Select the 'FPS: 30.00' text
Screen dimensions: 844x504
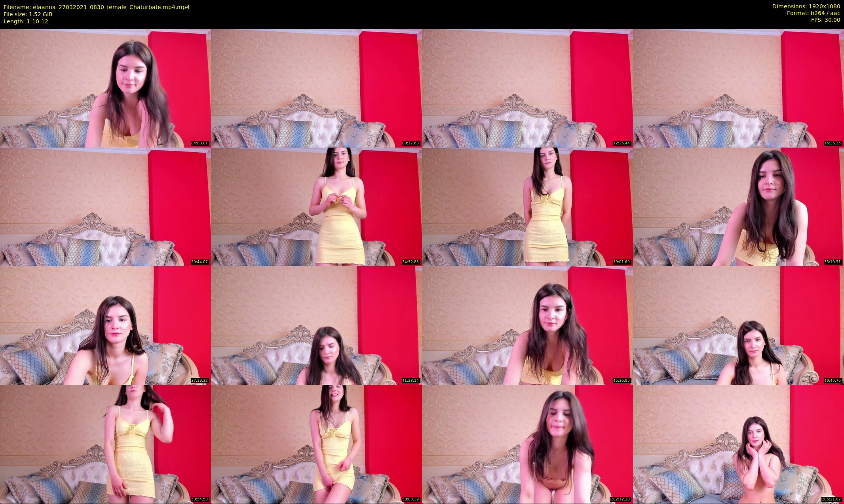[825, 20]
